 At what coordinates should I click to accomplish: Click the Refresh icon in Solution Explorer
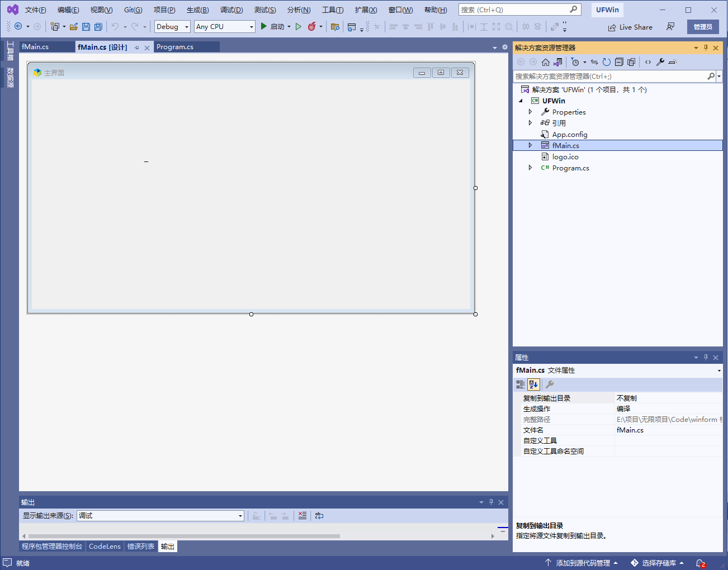point(607,62)
